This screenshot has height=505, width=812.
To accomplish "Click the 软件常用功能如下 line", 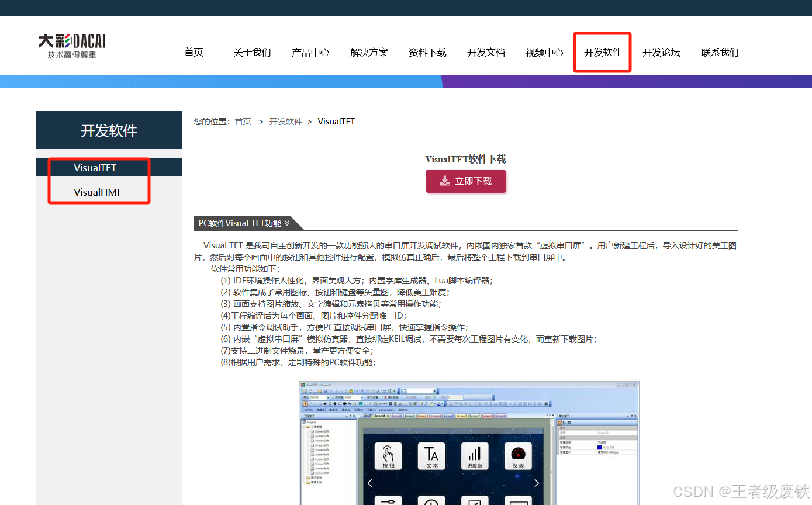I will pos(246,269).
